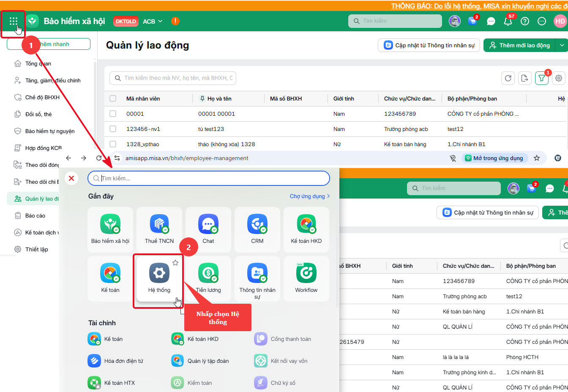Expand the arrow beside Thêm mới lao động
This screenshot has width=568, height=392.
coord(562,45)
